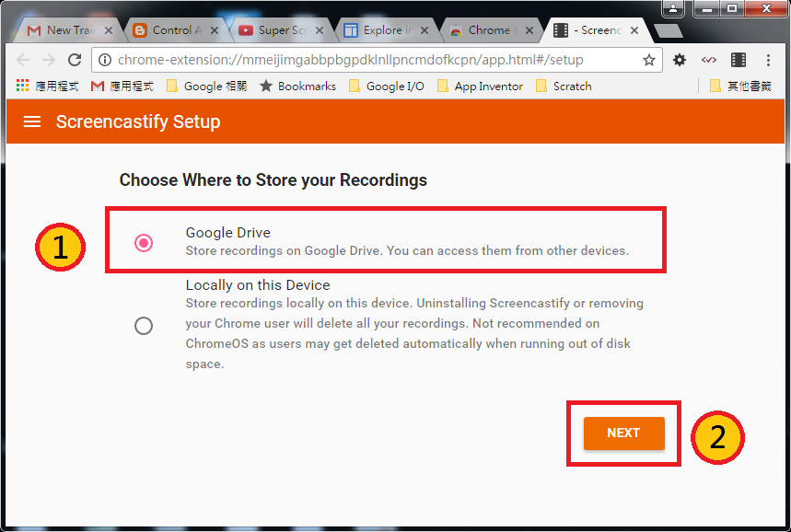This screenshot has width=791, height=532.
Task: Click the code brackets extension icon
Action: 709,60
